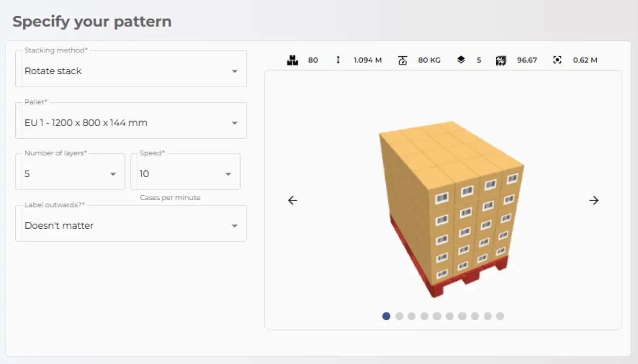Click the focus target icon beside 0.62 M
This screenshot has height=364, width=638.
(x=557, y=60)
